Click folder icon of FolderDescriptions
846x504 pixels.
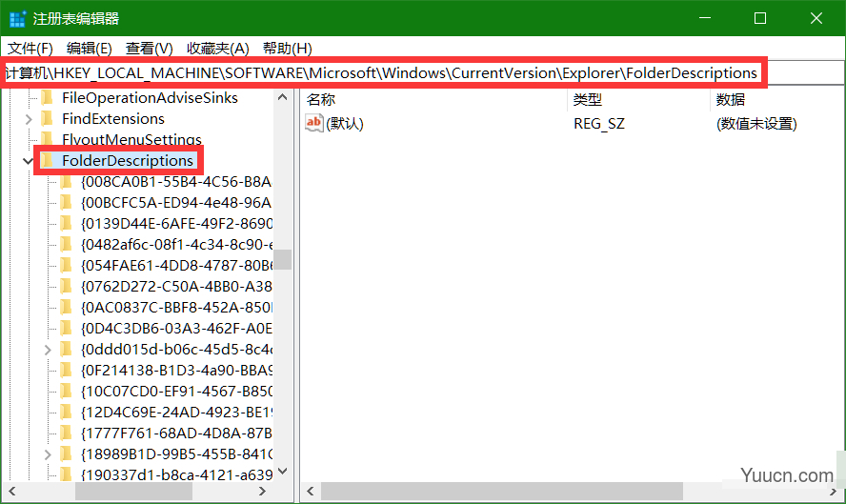tap(47, 160)
